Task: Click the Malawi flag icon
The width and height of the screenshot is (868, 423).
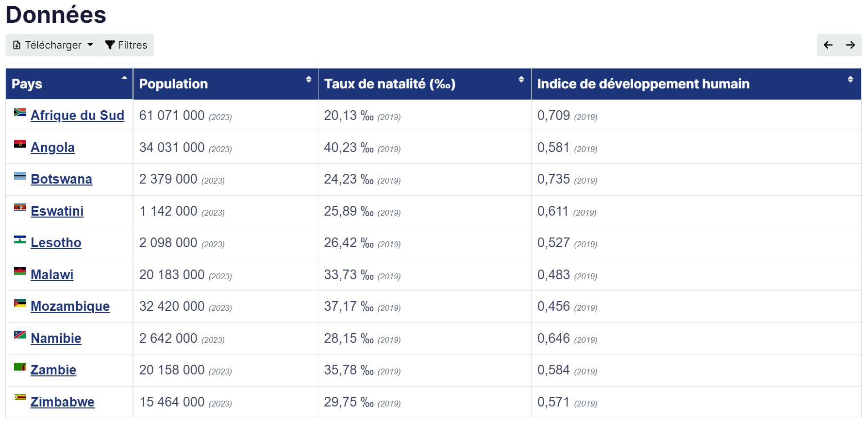Action: click(20, 271)
